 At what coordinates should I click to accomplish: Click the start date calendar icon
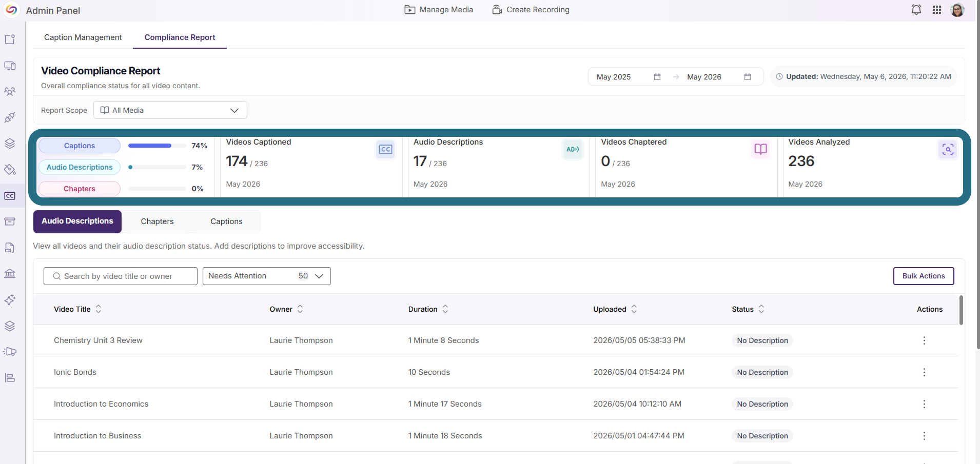tap(657, 77)
